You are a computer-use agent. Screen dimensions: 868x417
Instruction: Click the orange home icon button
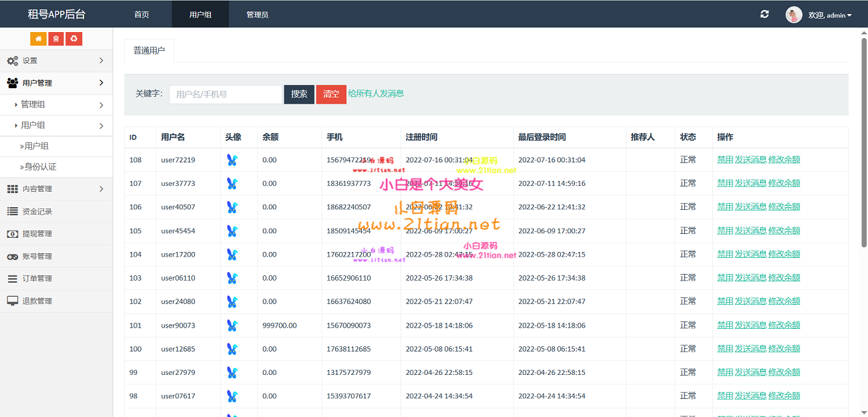[38, 39]
